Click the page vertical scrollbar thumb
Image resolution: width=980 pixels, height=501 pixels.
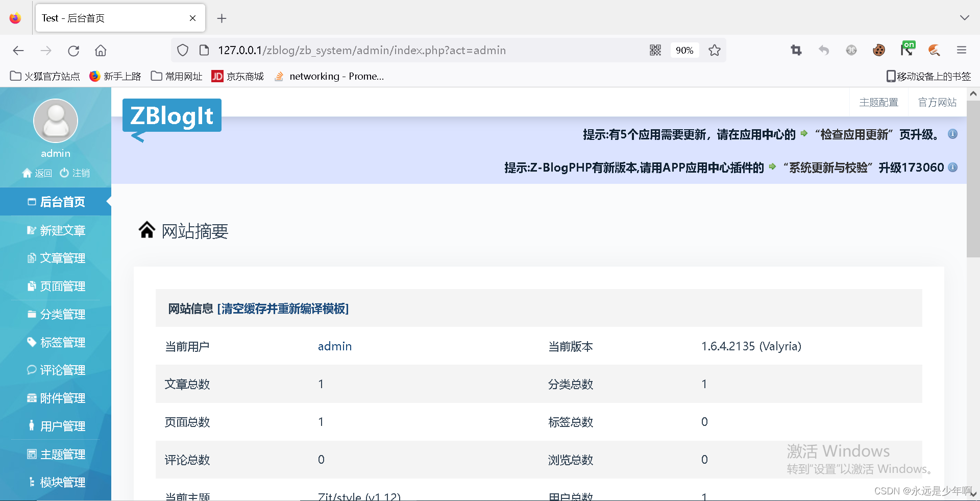(973, 179)
